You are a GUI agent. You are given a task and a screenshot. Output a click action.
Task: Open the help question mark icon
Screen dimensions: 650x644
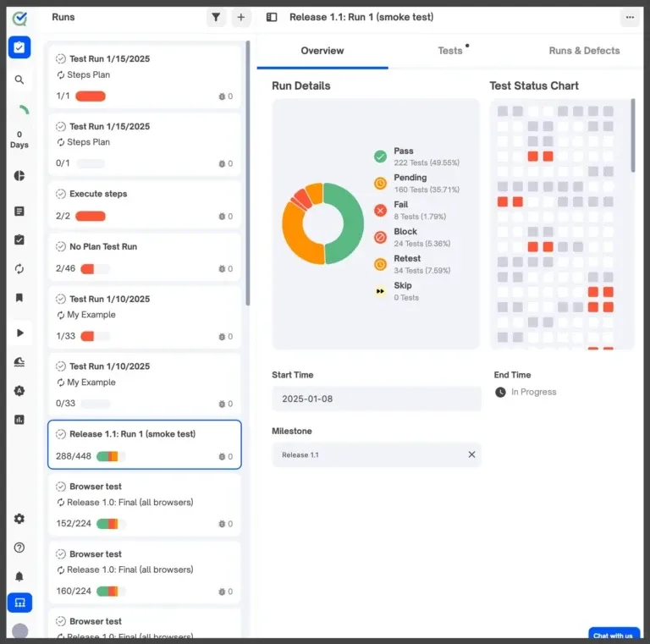coord(19,548)
